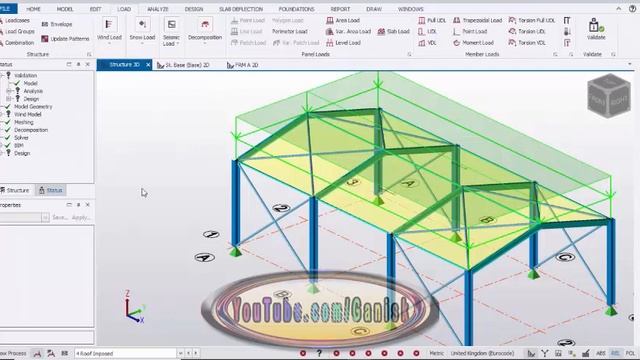Select the Analysis item in Status tree
The width and height of the screenshot is (640, 360).
tap(33, 91)
